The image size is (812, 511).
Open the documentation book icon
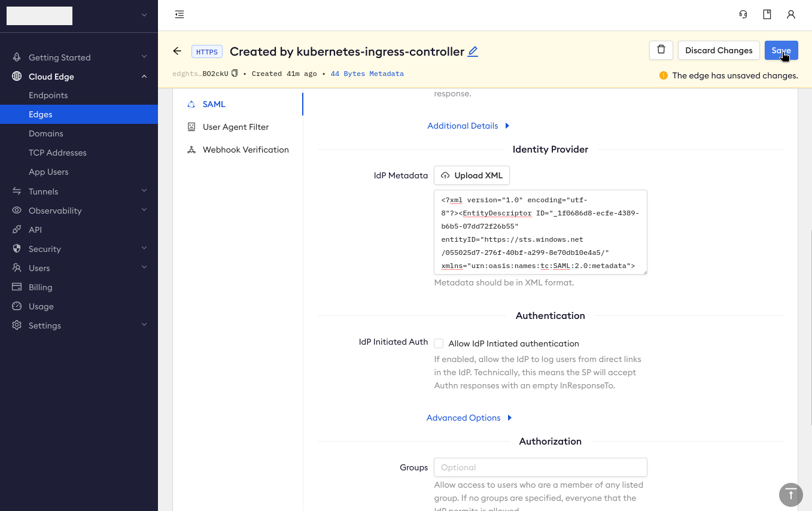[x=767, y=14]
